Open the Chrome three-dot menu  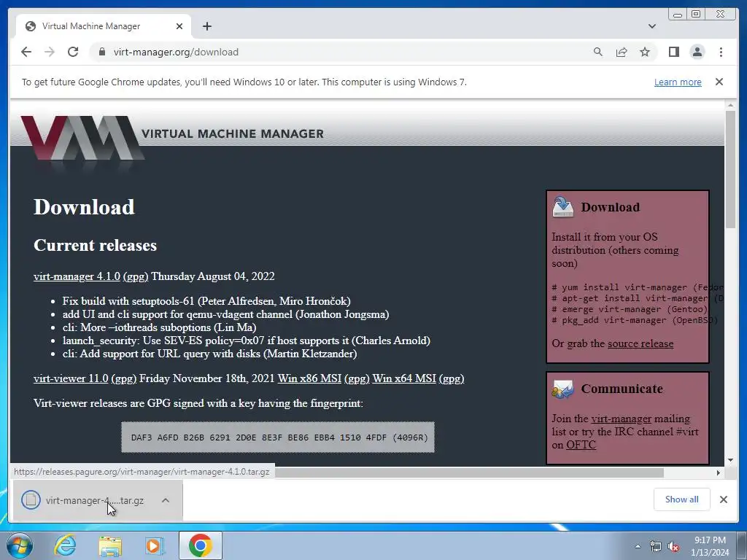pyautogui.click(x=721, y=52)
